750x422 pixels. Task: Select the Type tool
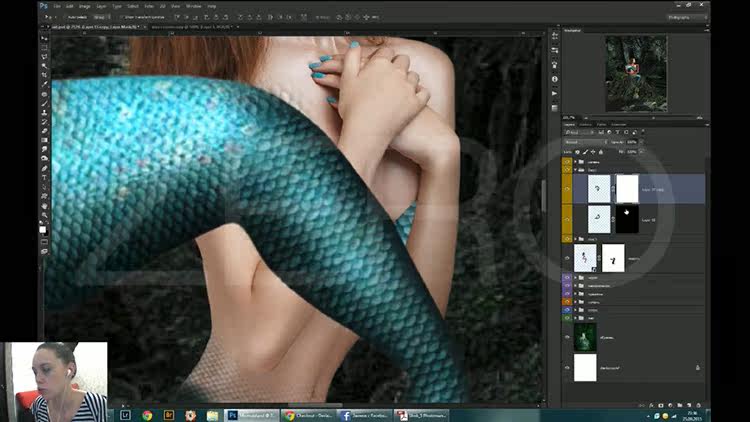pyautogui.click(x=44, y=177)
